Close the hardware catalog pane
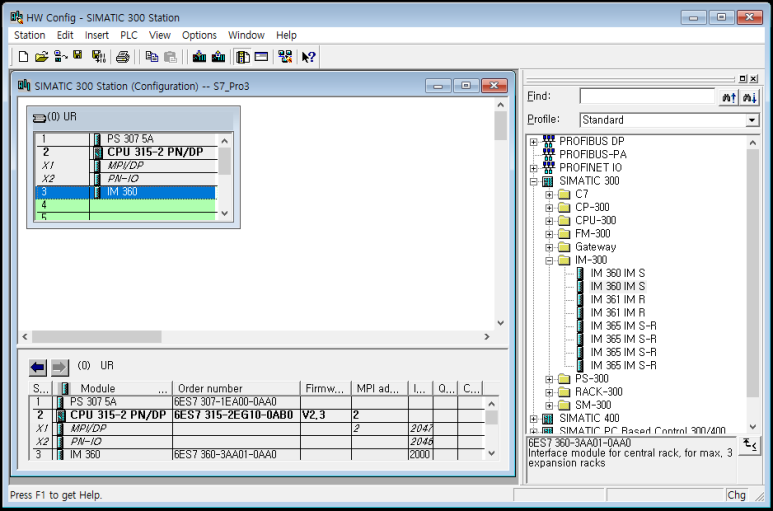The height and width of the screenshot is (511, 773). [754, 78]
